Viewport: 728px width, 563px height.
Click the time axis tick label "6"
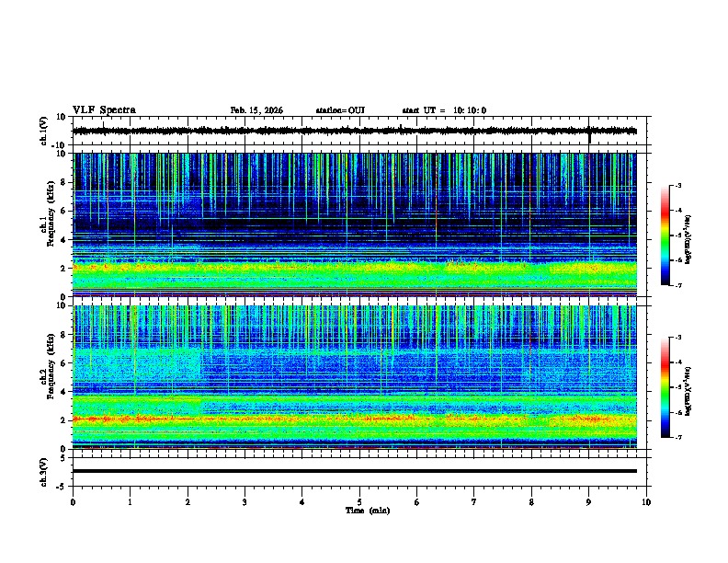[417, 502]
